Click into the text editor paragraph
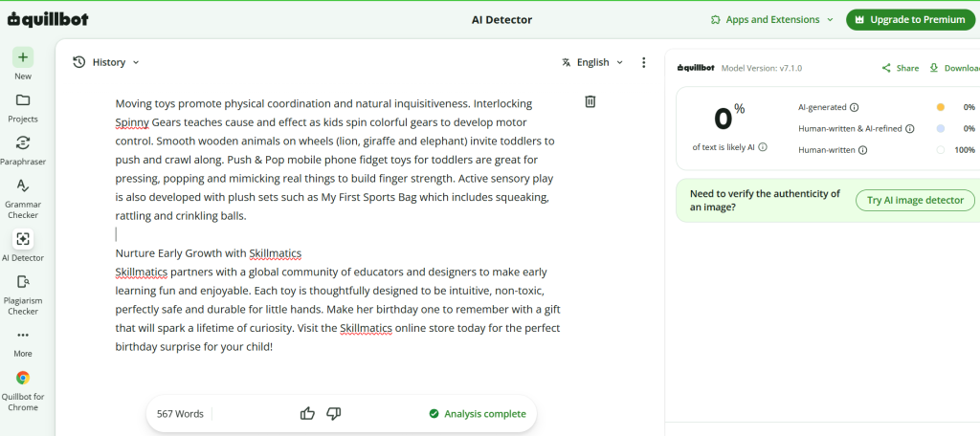 pyautogui.click(x=335, y=160)
